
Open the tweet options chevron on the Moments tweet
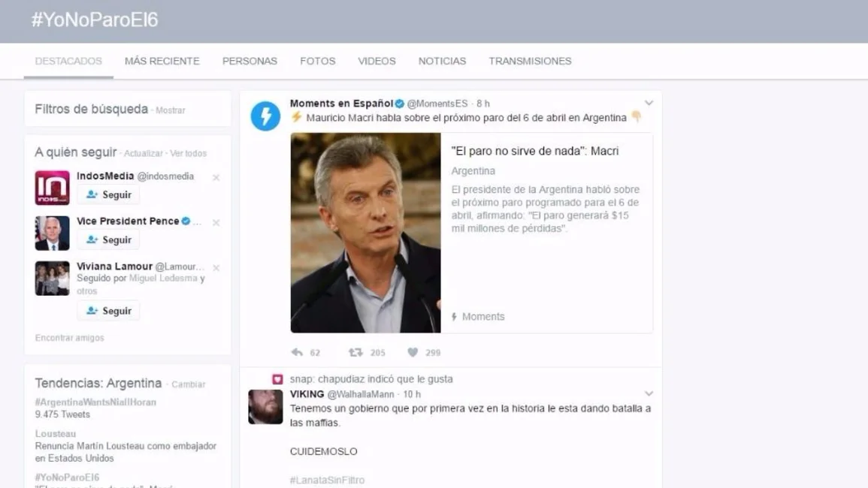tap(649, 103)
